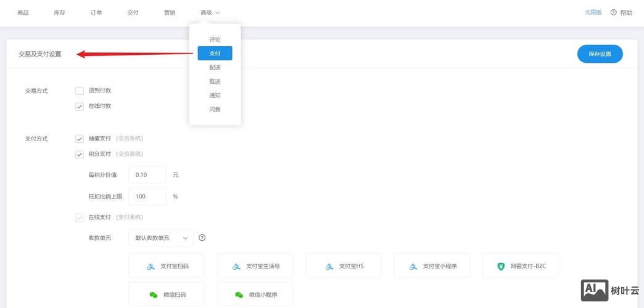
Task: Collapse the Advanced (高级) menu in top nav
Action: pos(210,12)
